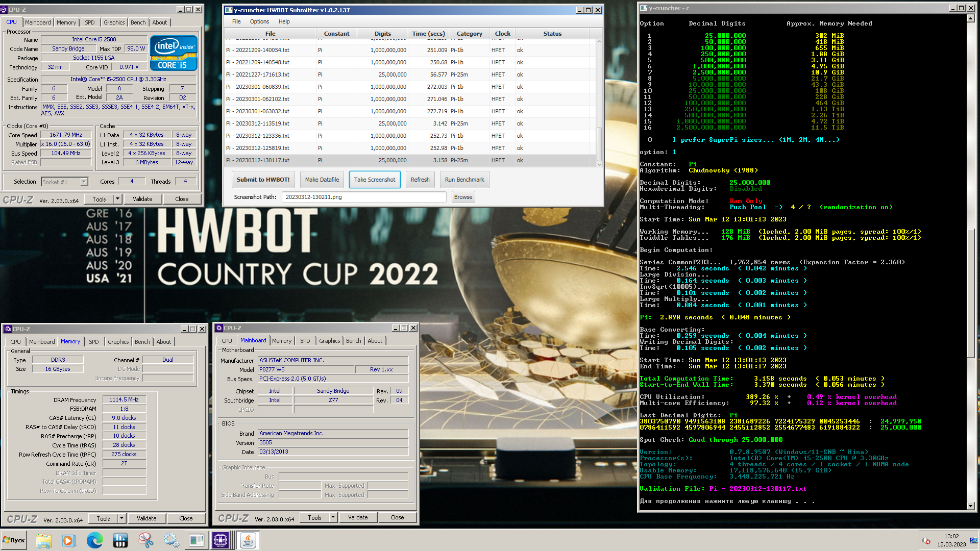The image size is (980, 551).
Task: Switch to the CPU-Z taskbar button
Action: (x=221, y=540)
